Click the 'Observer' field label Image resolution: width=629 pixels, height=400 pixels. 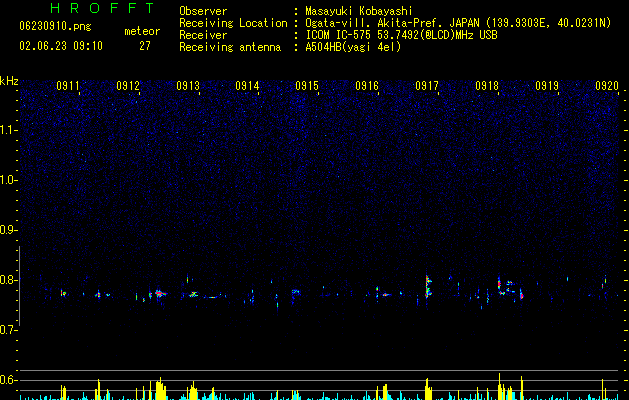203,11
